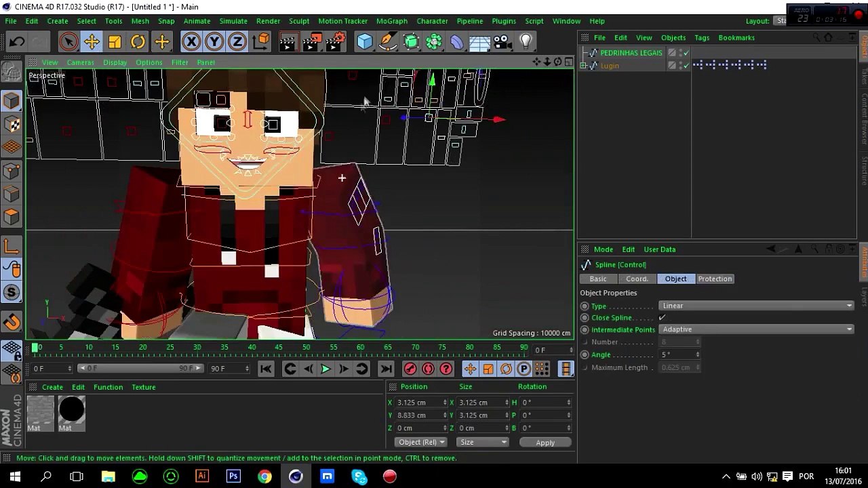This screenshot has height=488, width=868.
Task: Toggle the Y axis lock
Action: click(214, 42)
